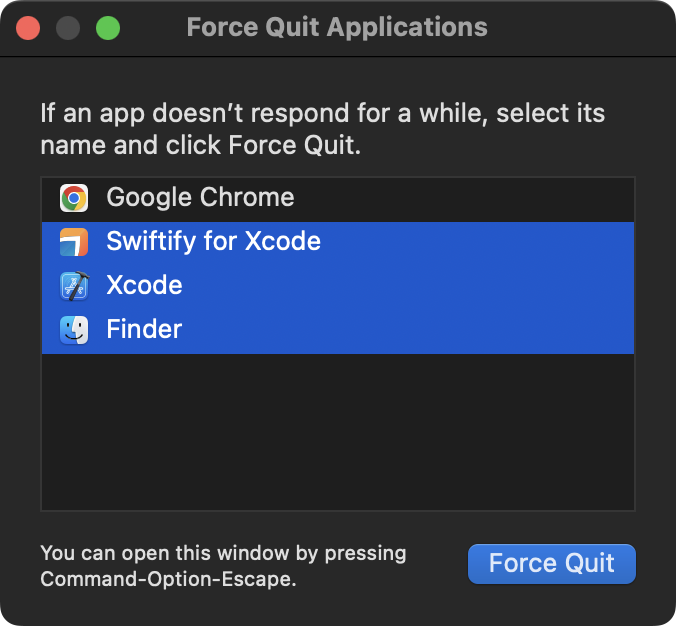Click the instruction text above the app list
The width and height of the screenshot is (676, 626).
[322, 128]
